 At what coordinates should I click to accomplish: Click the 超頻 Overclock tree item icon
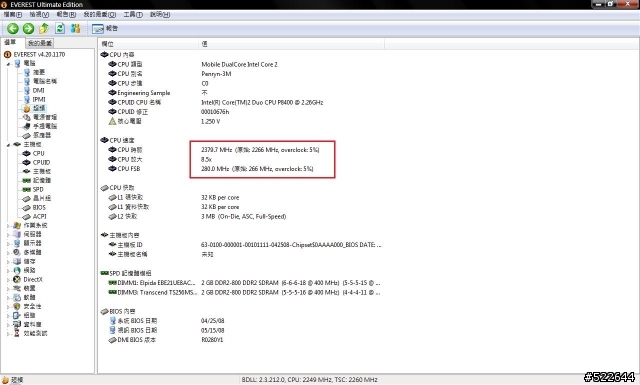pyautogui.click(x=27, y=108)
